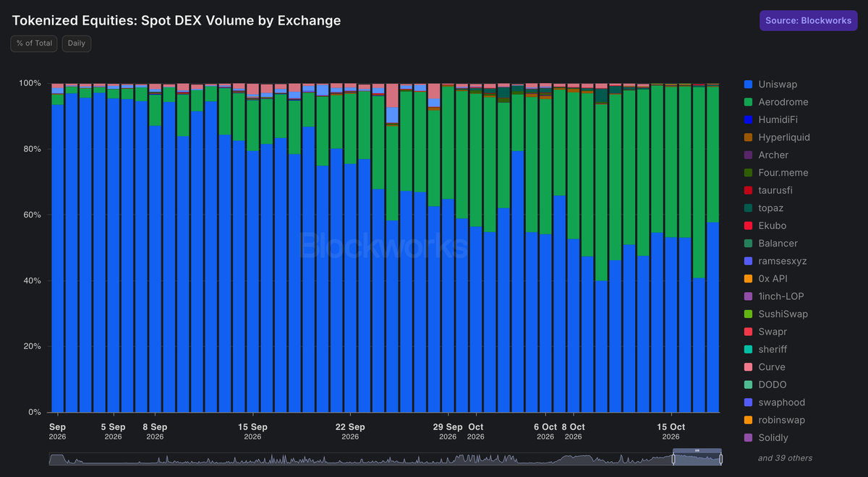Click the 15 Oct x-axis label

(x=671, y=431)
